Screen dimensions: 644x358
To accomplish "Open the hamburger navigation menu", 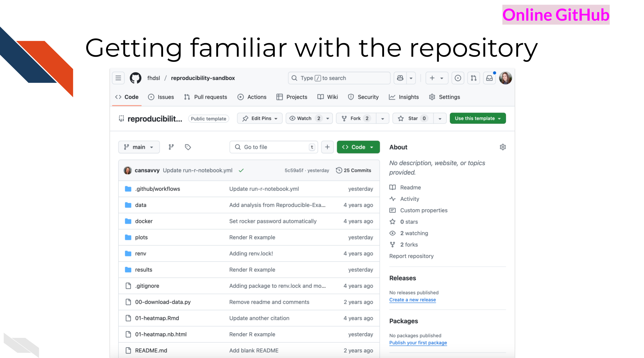I will coord(118,78).
